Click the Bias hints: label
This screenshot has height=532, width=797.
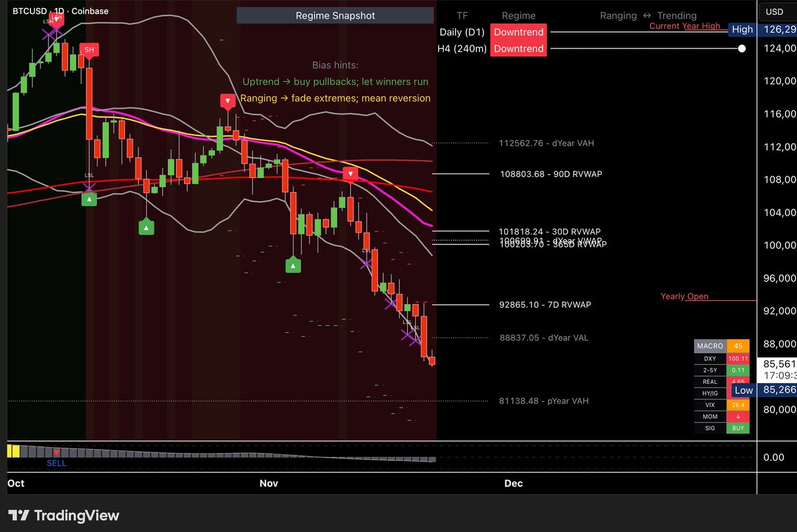(335, 65)
